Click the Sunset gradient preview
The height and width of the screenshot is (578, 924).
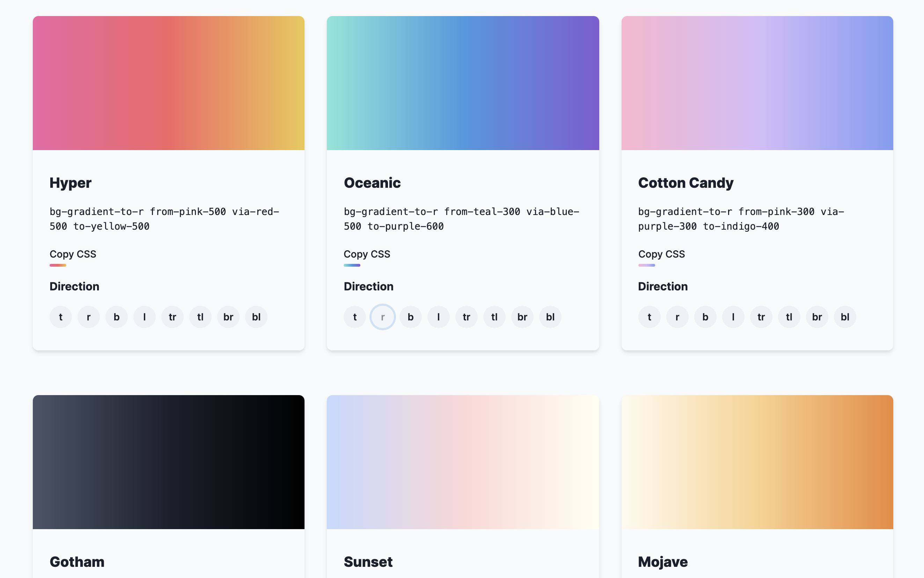(x=463, y=461)
